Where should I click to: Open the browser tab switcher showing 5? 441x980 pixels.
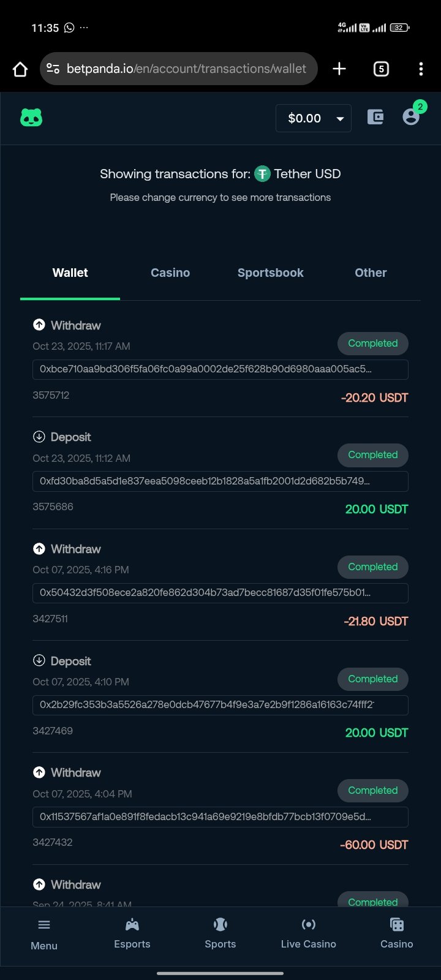coord(381,69)
